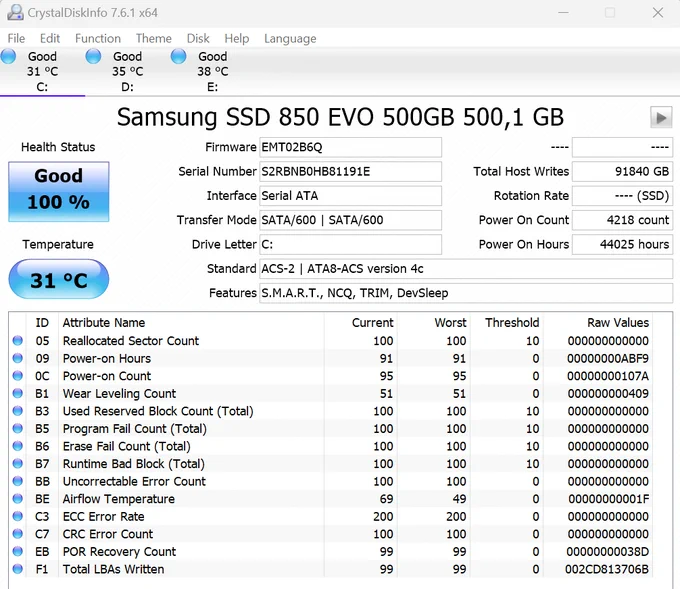Open the Edit menu
Screen dimensions: 680x589
(x=50, y=39)
